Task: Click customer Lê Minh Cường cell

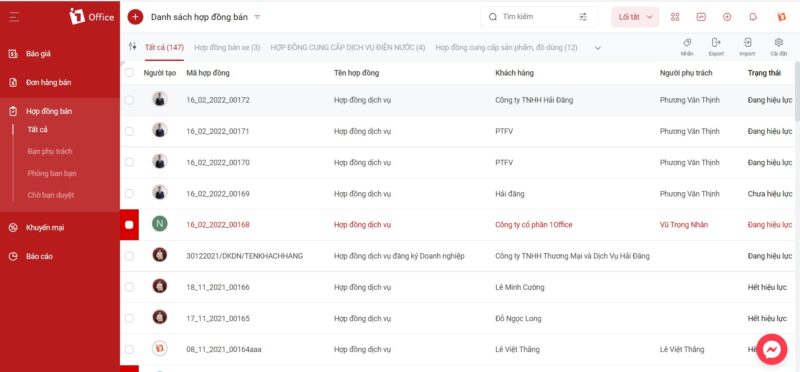Action: pos(519,287)
